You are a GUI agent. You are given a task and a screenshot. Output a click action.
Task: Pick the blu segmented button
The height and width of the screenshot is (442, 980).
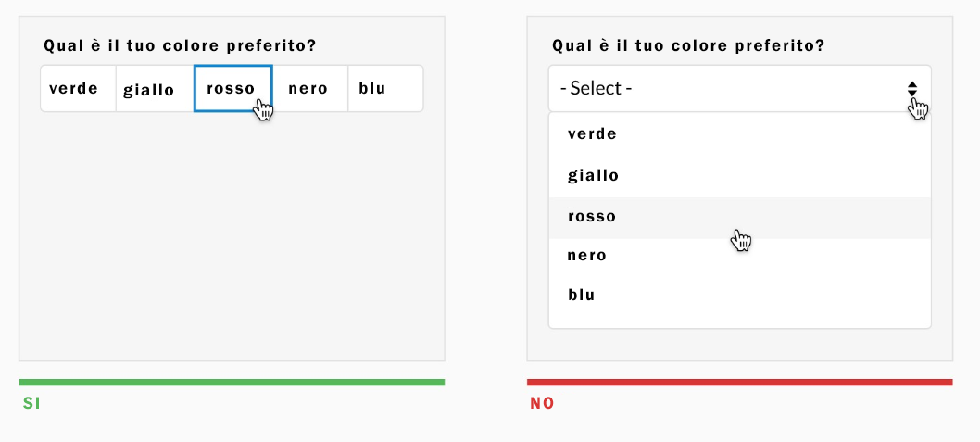385,88
